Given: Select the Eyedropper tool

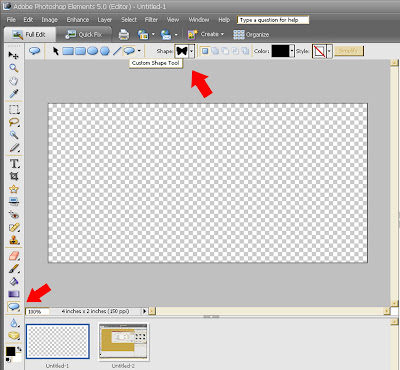Looking at the screenshot, I should 13,94.
